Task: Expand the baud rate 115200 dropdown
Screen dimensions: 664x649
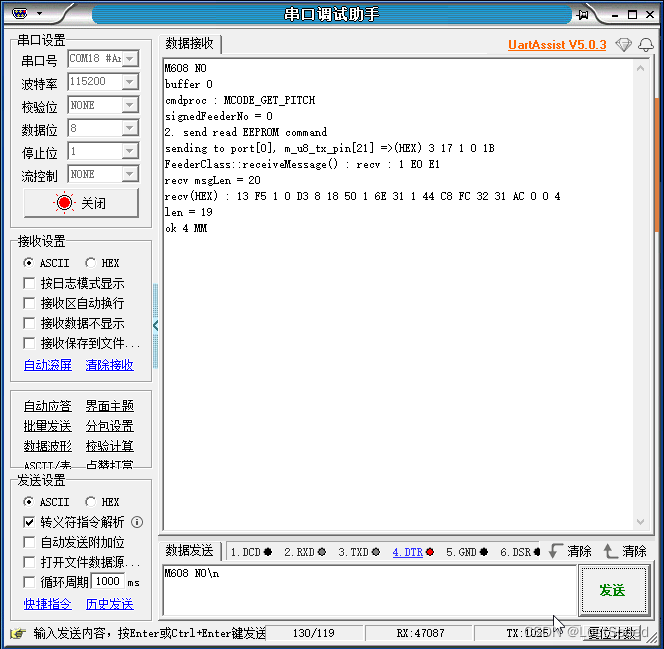Action: point(130,82)
